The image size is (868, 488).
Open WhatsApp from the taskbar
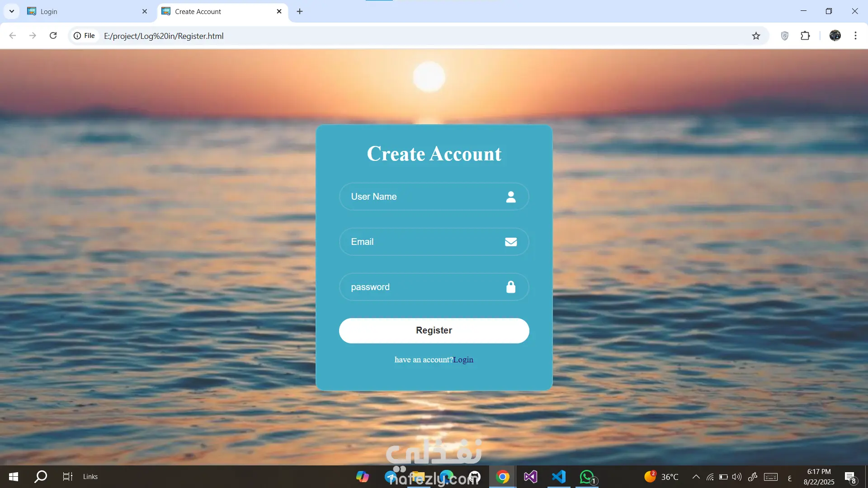587,477
